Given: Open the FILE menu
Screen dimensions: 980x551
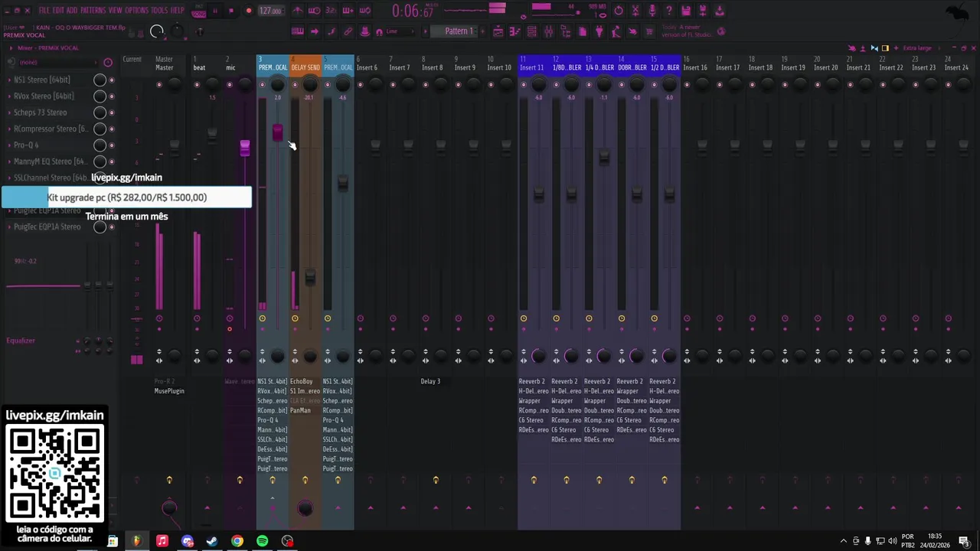Looking at the screenshot, I should (44, 11).
